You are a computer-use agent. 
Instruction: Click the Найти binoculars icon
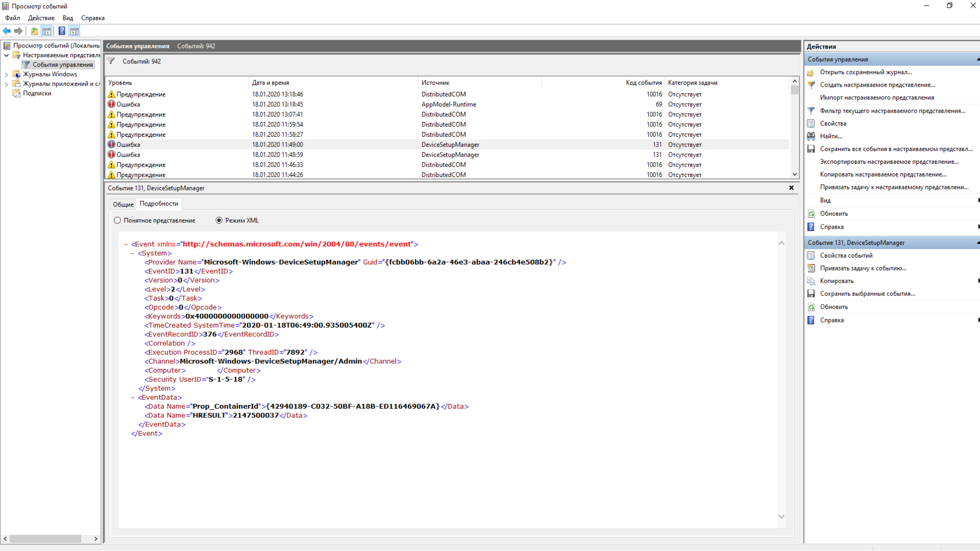tap(811, 136)
